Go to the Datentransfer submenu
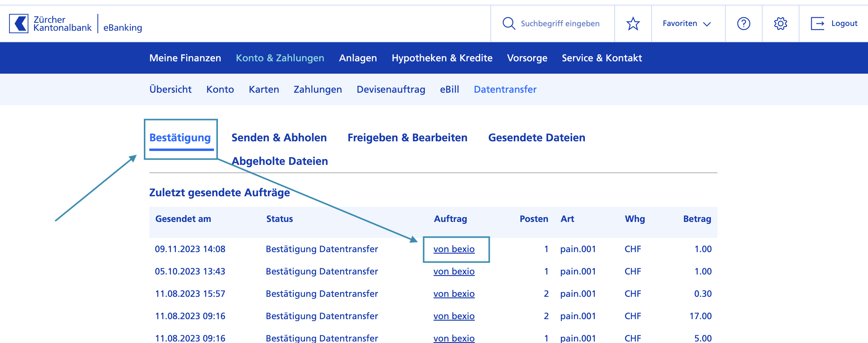This screenshot has width=868, height=343. [x=505, y=89]
